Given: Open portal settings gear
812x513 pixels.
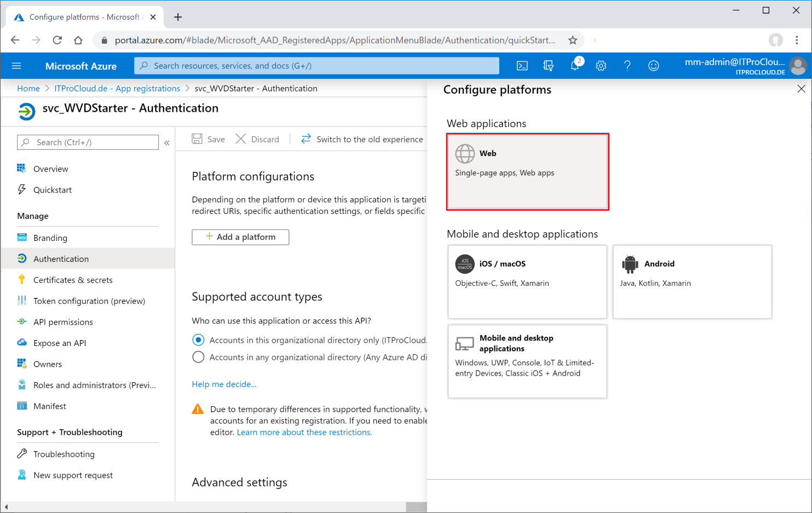Looking at the screenshot, I should pyautogui.click(x=601, y=66).
